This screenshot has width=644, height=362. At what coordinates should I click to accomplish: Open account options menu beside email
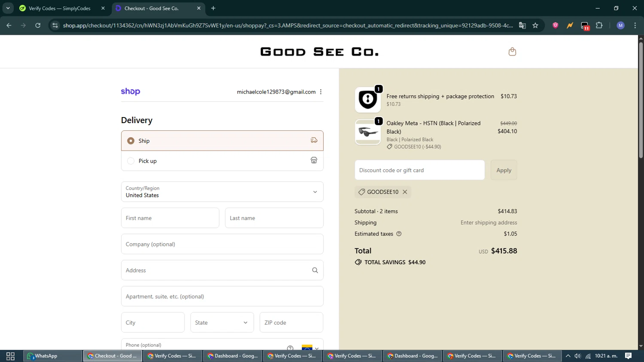point(321,92)
